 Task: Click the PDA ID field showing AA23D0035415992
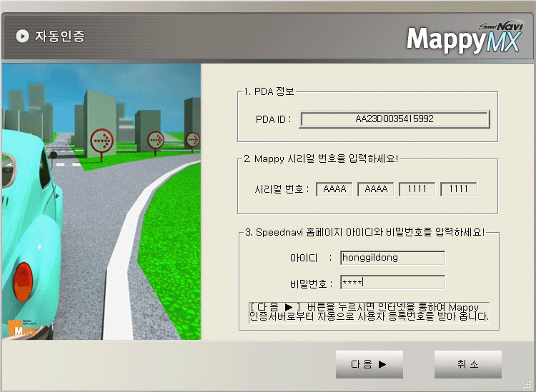point(394,119)
